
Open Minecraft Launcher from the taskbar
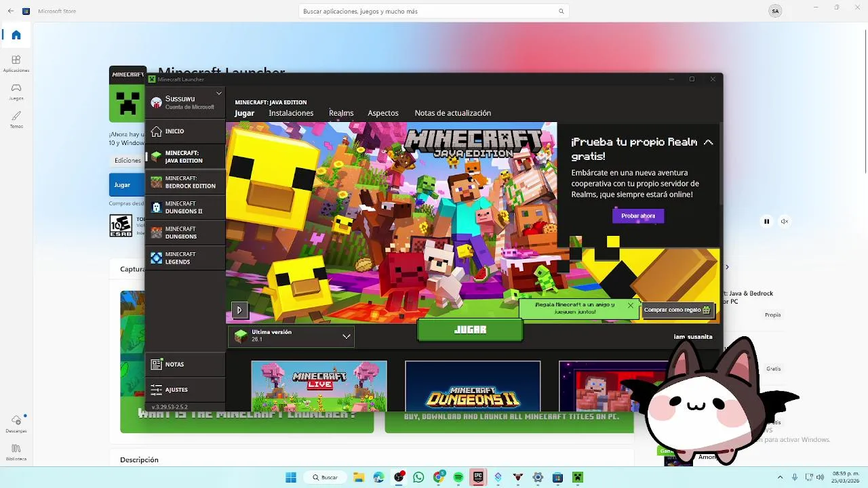pyautogui.click(x=578, y=477)
